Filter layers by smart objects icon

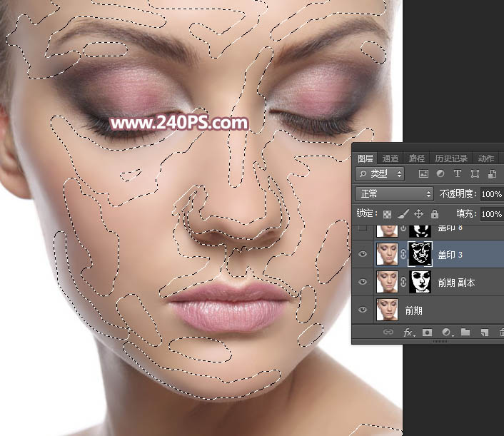click(x=492, y=174)
